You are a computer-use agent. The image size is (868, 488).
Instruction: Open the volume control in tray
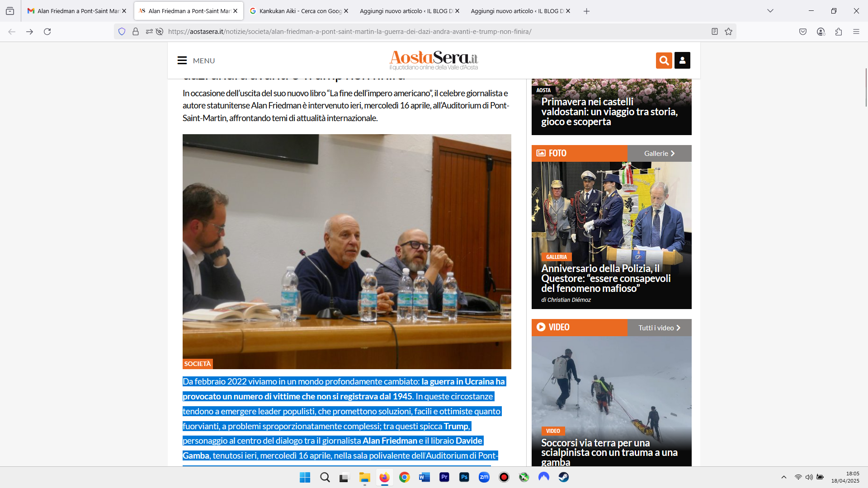click(x=809, y=477)
